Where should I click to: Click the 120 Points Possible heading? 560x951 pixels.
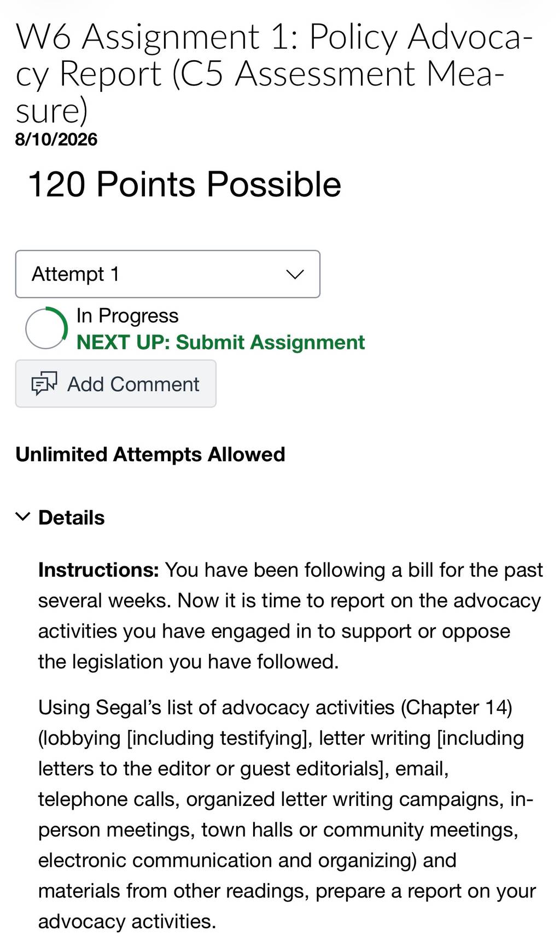click(184, 184)
